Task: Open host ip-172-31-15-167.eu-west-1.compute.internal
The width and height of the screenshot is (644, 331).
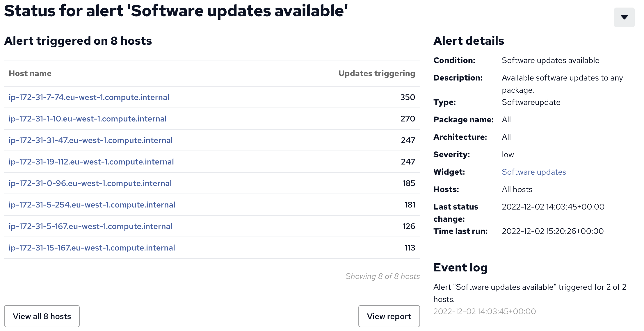Action: (x=92, y=248)
